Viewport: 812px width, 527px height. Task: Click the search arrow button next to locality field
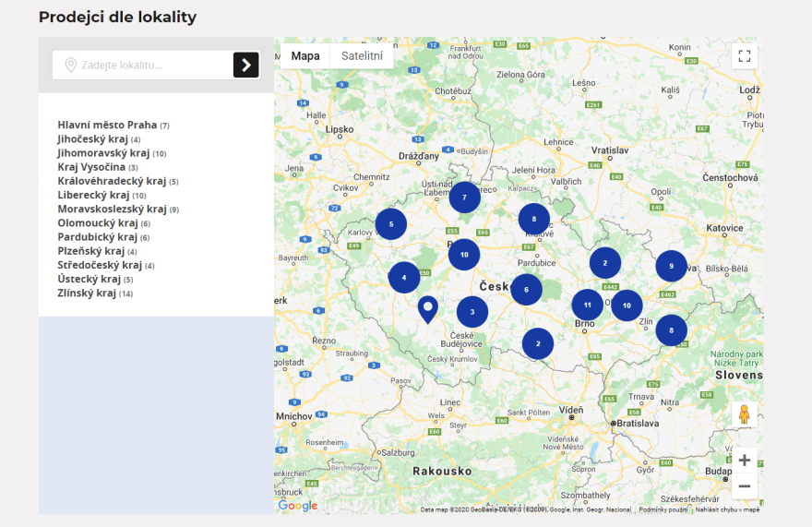(246, 65)
